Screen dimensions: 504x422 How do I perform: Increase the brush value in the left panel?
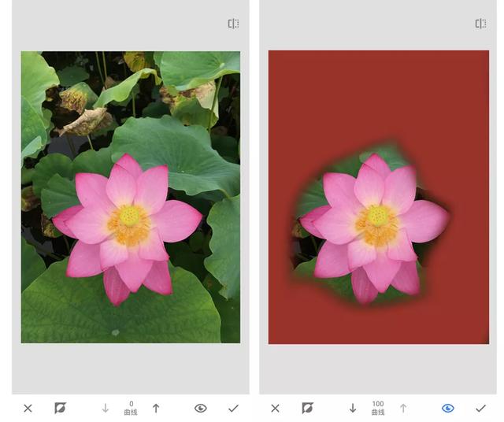click(x=156, y=408)
